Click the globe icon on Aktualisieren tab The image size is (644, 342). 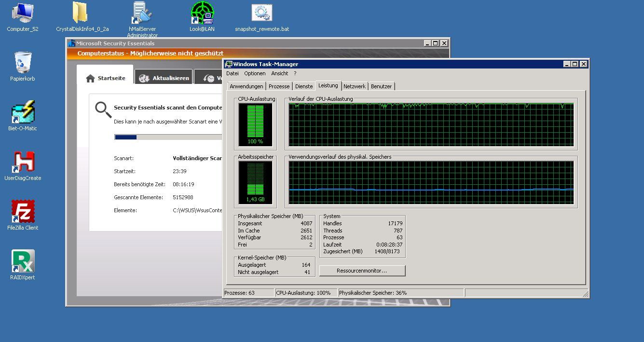click(144, 79)
